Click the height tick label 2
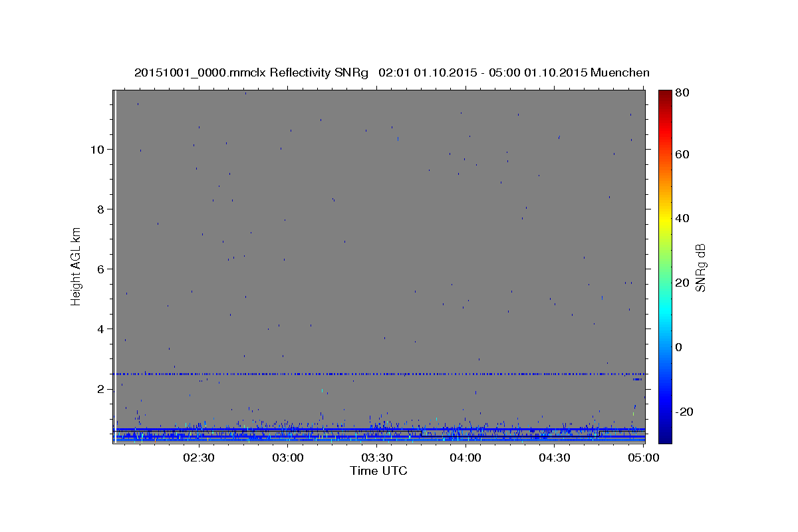This screenshot has width=798, height=532. 100,389
